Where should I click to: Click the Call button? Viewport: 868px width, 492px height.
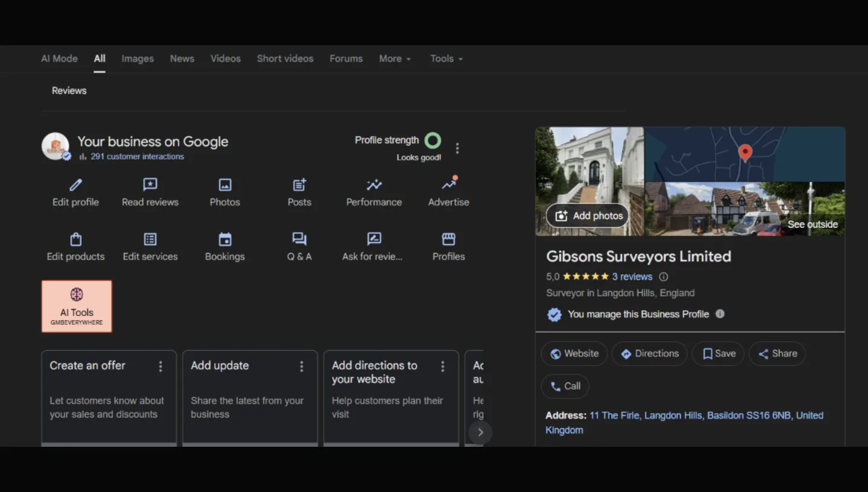pyautogui.click(x=565, y=386)
